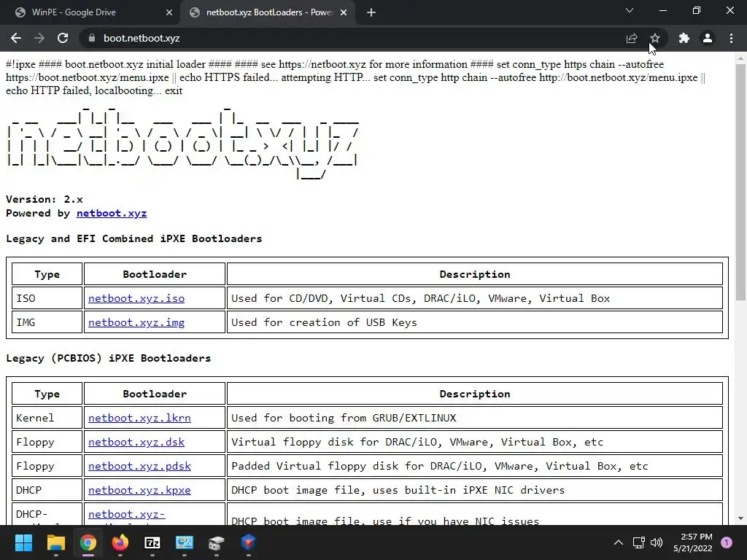This screenshot has width=747, height=560.
Task: Download netboot.xyz.dsk floppy image
Action: coord(136,442)
